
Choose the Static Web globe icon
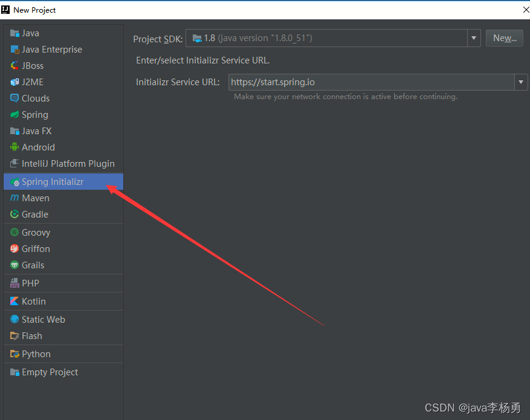(15, 319)
